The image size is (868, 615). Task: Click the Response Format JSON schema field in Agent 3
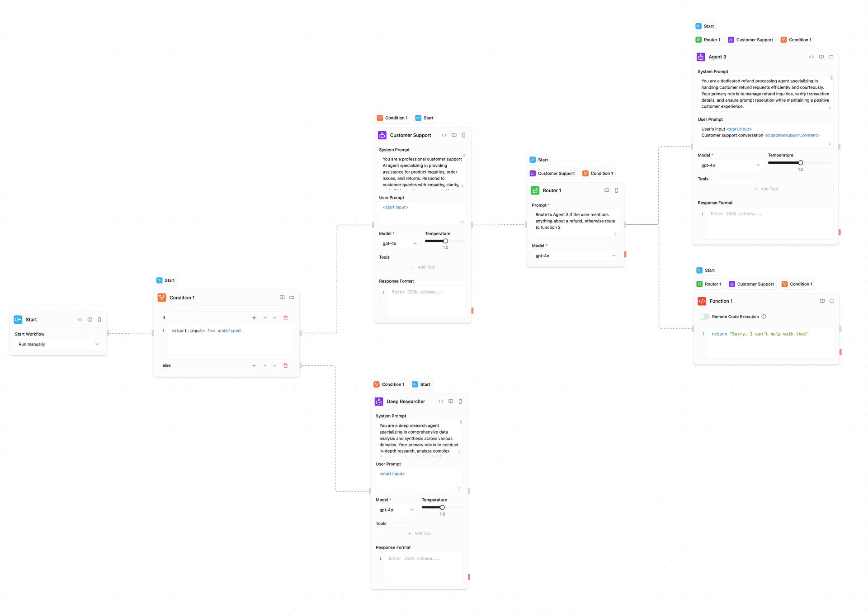click(769, 222)
